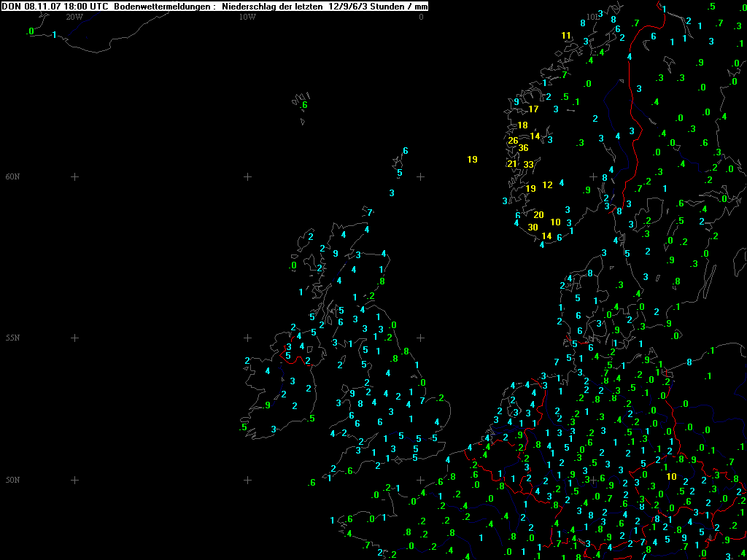Click the yellow 26 value on Norway's coast
The width and height of the screenshot is (747, 560).
coord(513,141)
